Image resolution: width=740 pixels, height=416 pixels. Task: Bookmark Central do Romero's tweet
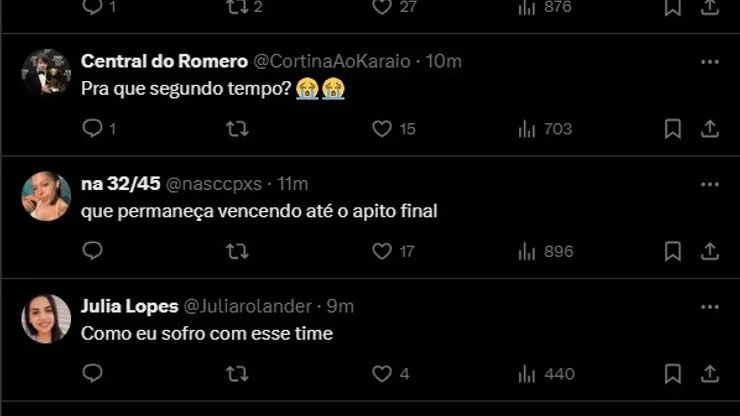point(673,128)
